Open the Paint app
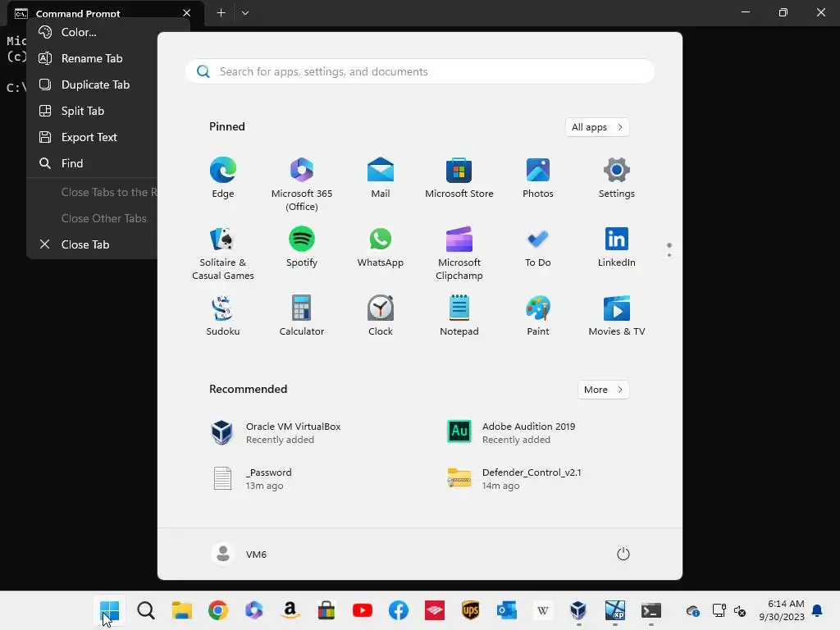 pyautogui.click(x=538, y=316)
